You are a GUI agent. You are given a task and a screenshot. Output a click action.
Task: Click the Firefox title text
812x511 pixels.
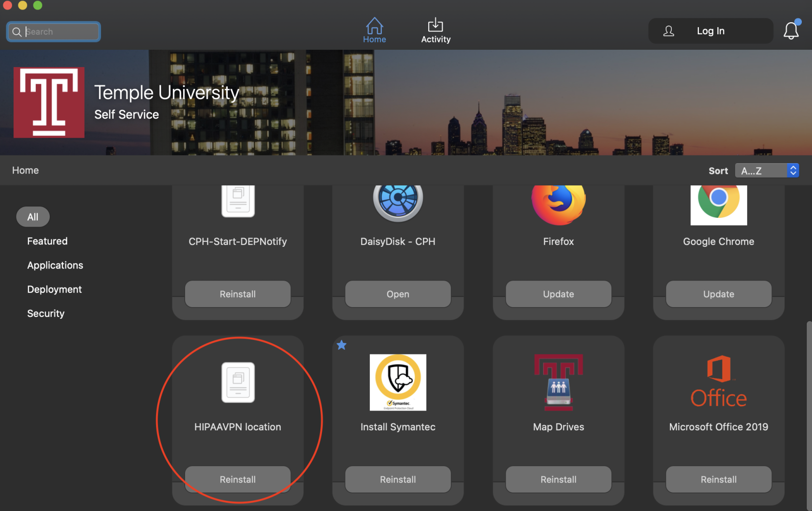[558, 241]
